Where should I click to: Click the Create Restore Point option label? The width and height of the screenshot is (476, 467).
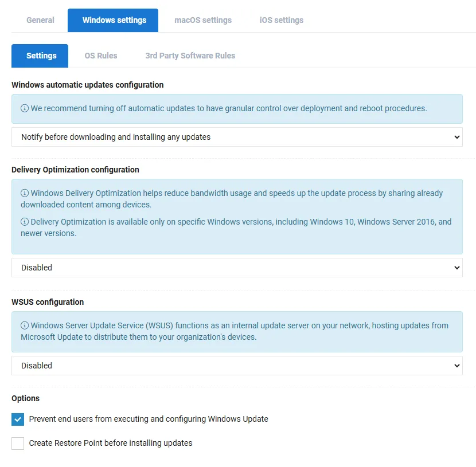pyautogui.click(x=111, y=443)
